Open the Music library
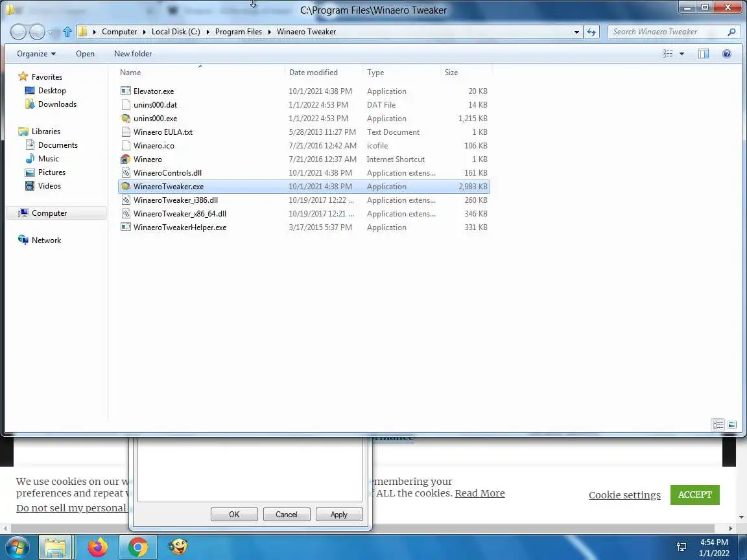 [49, 159]
